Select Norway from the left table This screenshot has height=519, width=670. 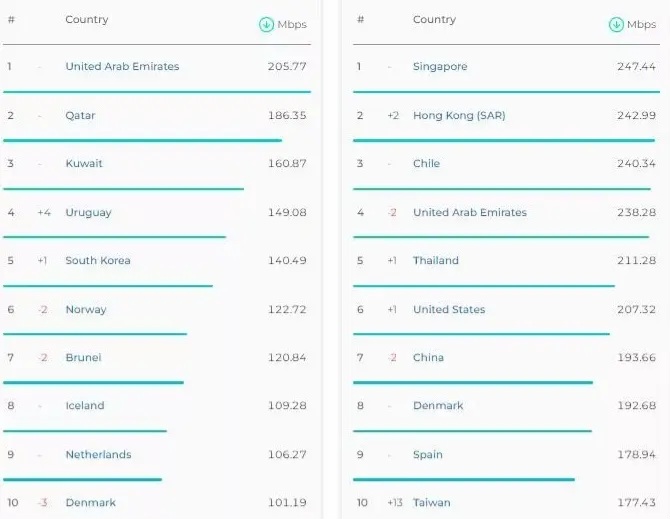[x=86, y=310]
